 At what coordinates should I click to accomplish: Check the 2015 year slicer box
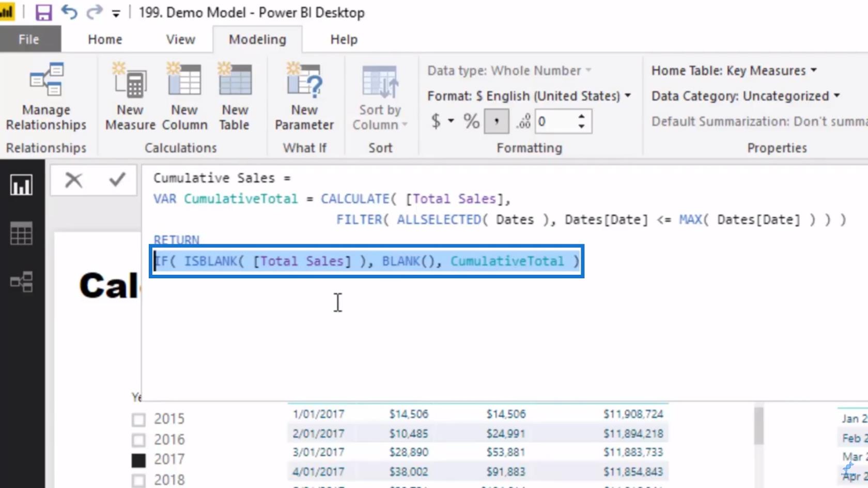click(138, 419)
